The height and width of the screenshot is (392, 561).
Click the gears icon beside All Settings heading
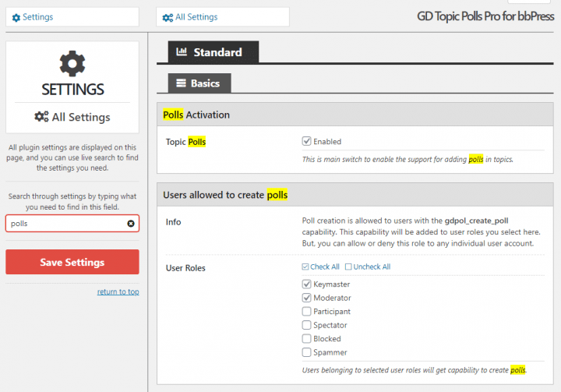point(41,117)
